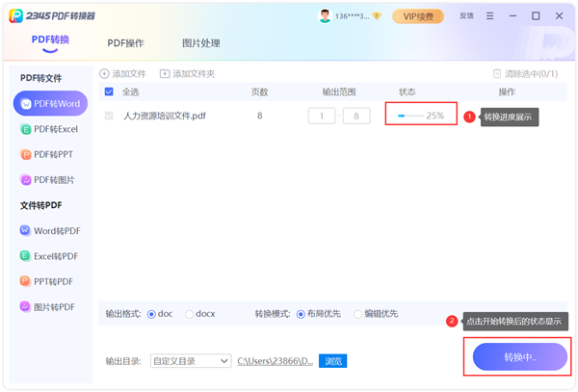Open the hamburger main menu
The width and height of the screenshot is (578, 392).
tap(489, 15)
